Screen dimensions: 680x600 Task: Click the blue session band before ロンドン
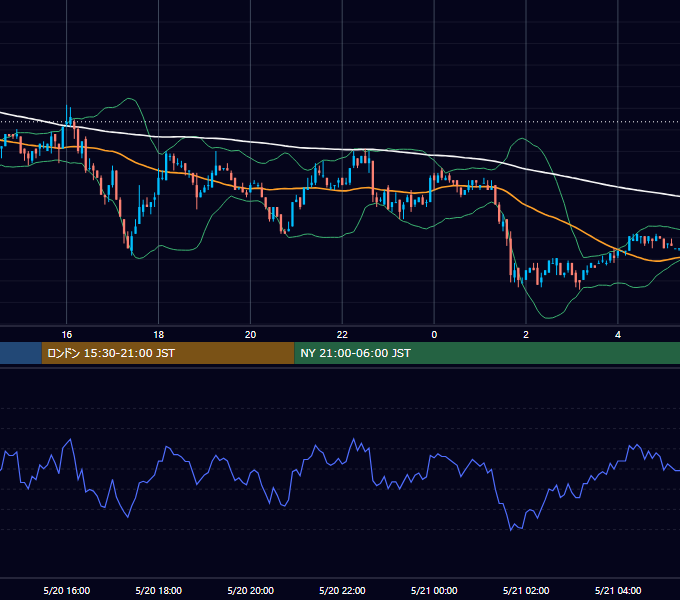pyautogui.click(x=21, y=353)
